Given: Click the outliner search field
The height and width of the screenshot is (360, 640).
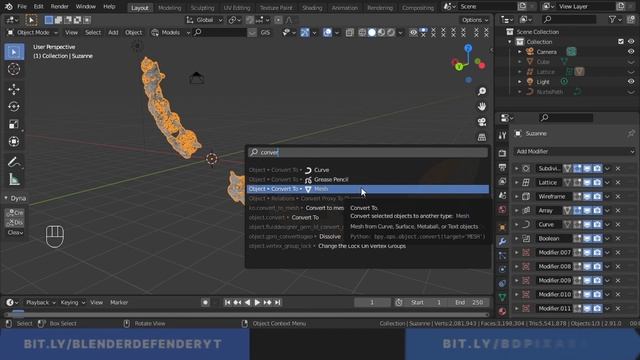Looking at the screenshot, I should 570,19.
